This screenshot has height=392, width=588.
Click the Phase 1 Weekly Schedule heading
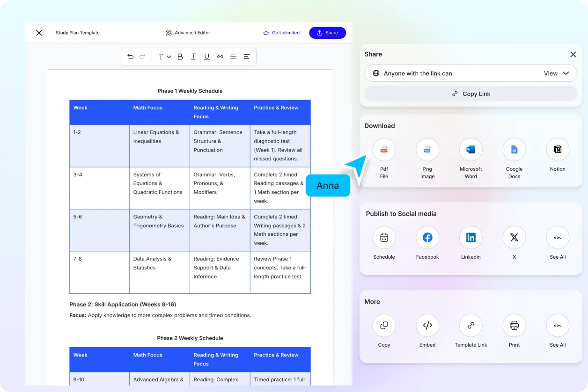pyautogui.click(x=190, y=91)
